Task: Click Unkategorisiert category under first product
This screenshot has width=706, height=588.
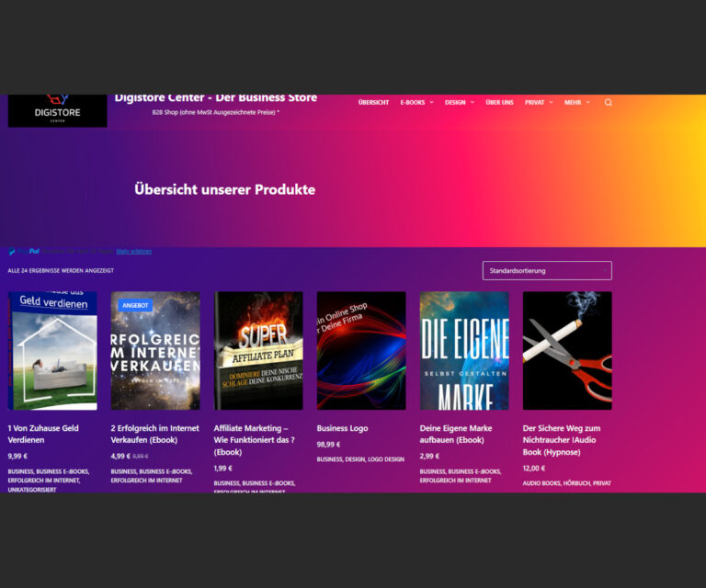Action: point(32,490)
